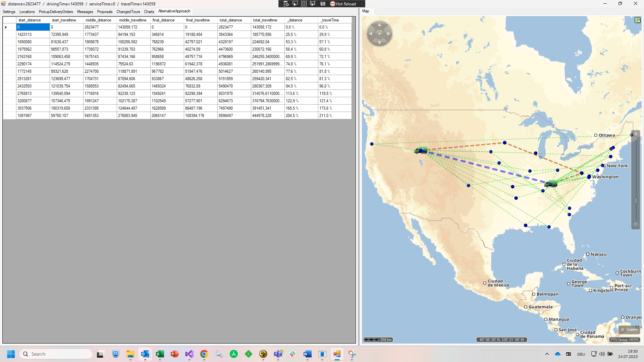Click the Select Element debug toolbar icon
Viewport: 644px width, 362px height.
295,4
